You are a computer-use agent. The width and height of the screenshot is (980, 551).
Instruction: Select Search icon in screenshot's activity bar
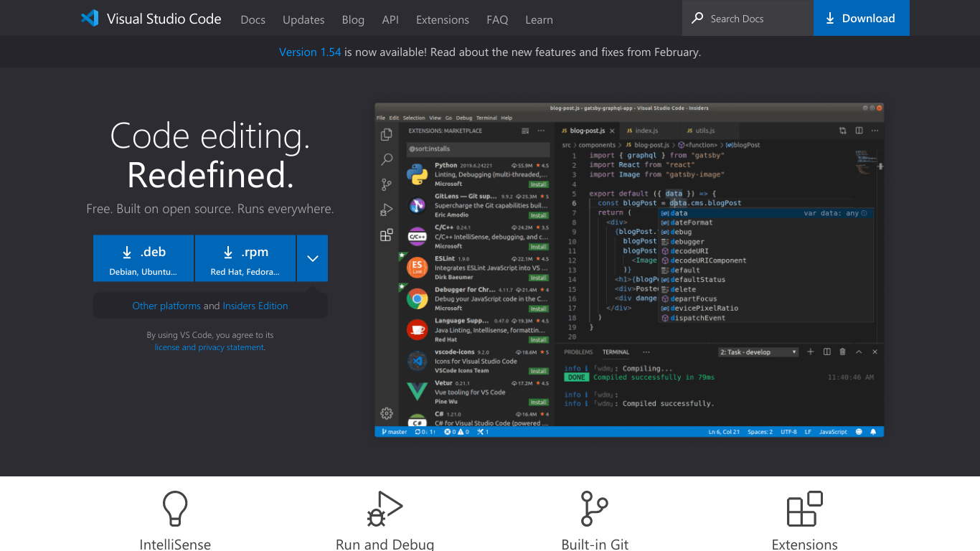tap(387, 159)
